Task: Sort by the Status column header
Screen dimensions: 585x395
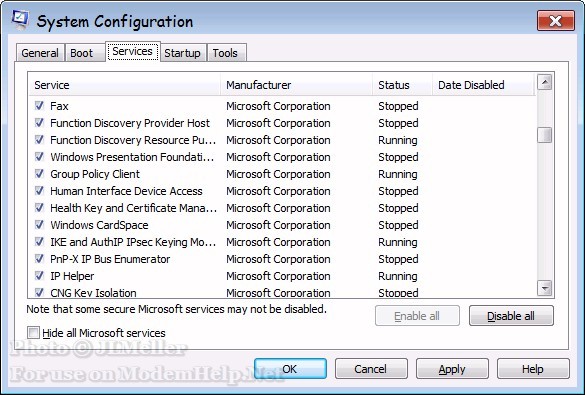Action: click(x=403, y=85)
